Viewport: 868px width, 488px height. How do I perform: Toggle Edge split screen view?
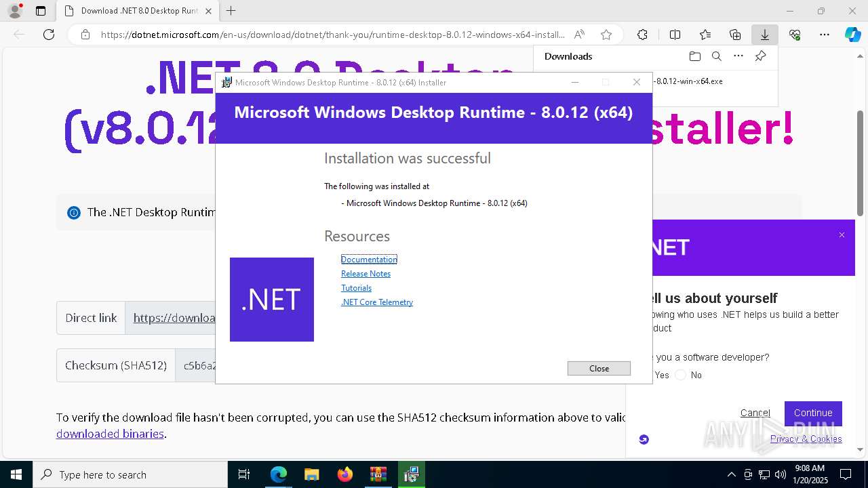[x=675, y=35]
